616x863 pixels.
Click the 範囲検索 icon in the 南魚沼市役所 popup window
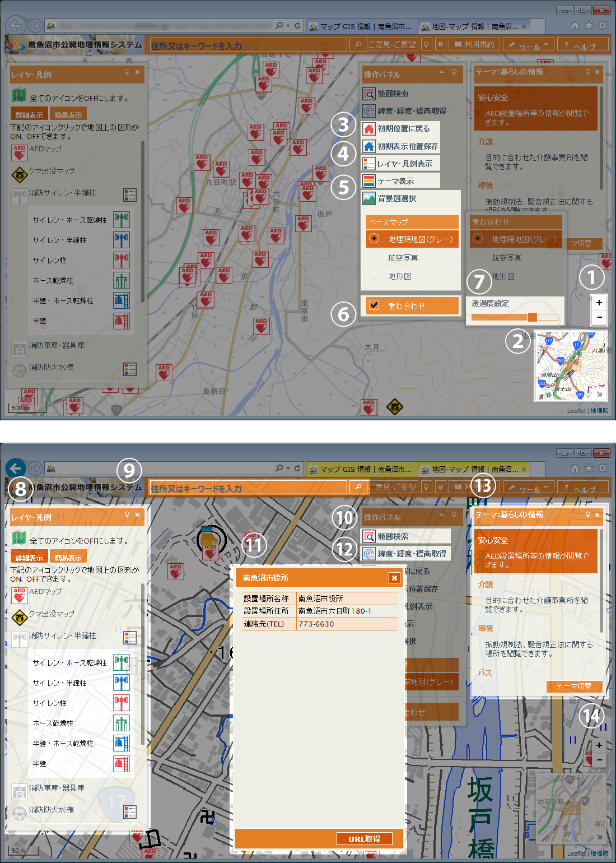(x=369, y=536)
